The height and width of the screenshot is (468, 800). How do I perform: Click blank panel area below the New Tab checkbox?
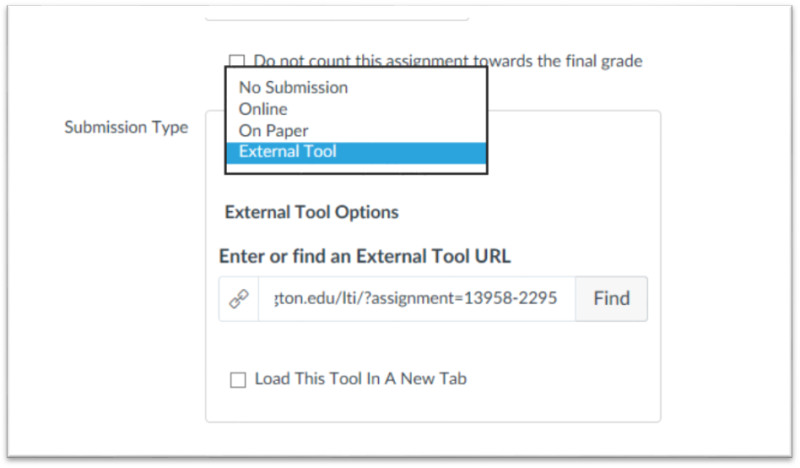(433, 406)
